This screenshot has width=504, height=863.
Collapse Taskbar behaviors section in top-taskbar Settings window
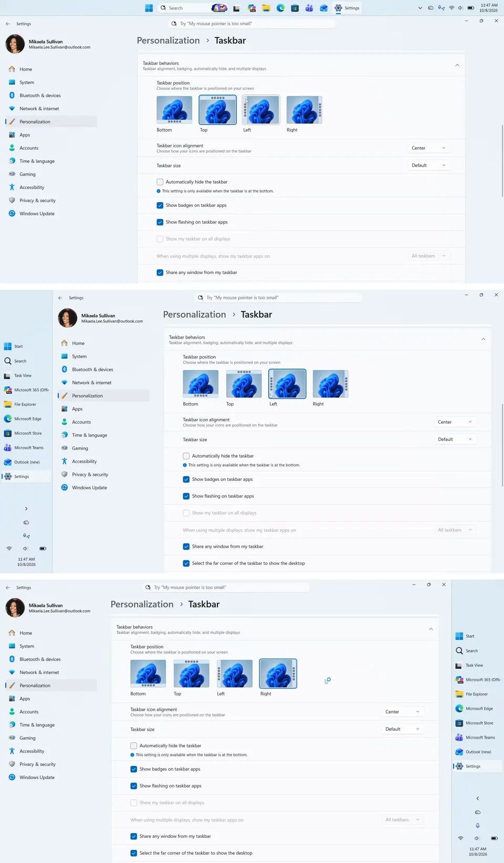[x=457, y=65]
